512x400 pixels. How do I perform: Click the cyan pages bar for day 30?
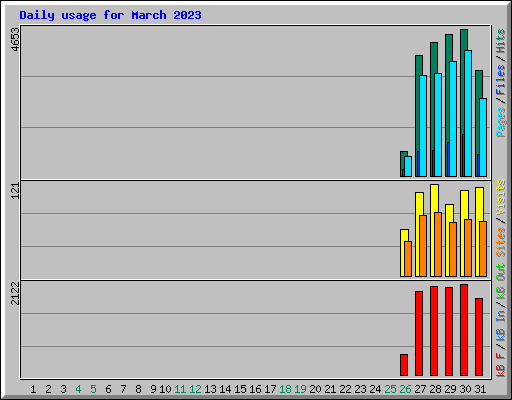coord(468,113)
